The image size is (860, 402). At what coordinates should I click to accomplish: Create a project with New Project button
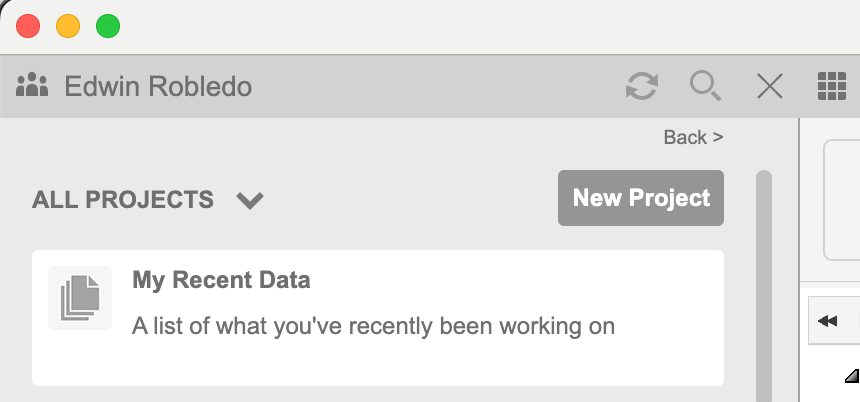(x=640, y=198)
